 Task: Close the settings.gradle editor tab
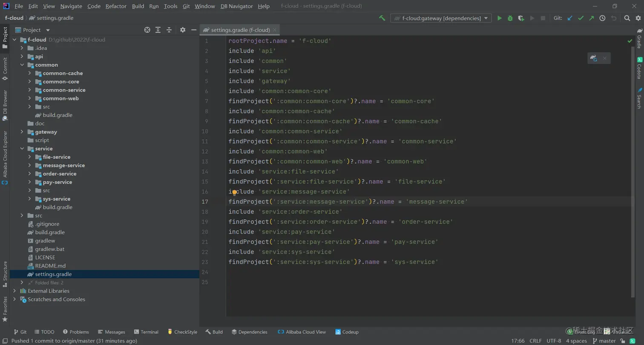275,30
